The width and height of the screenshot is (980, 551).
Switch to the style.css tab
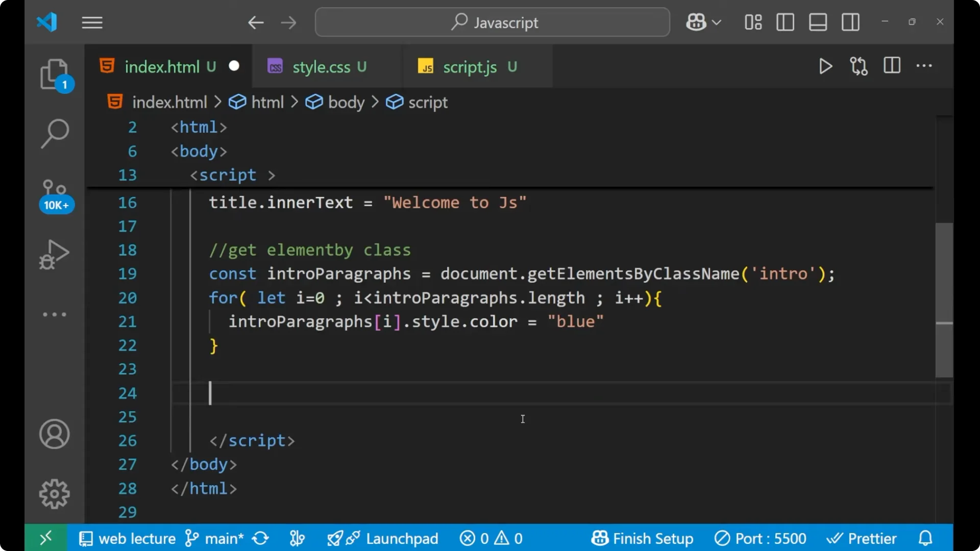[x=321, y=66]
